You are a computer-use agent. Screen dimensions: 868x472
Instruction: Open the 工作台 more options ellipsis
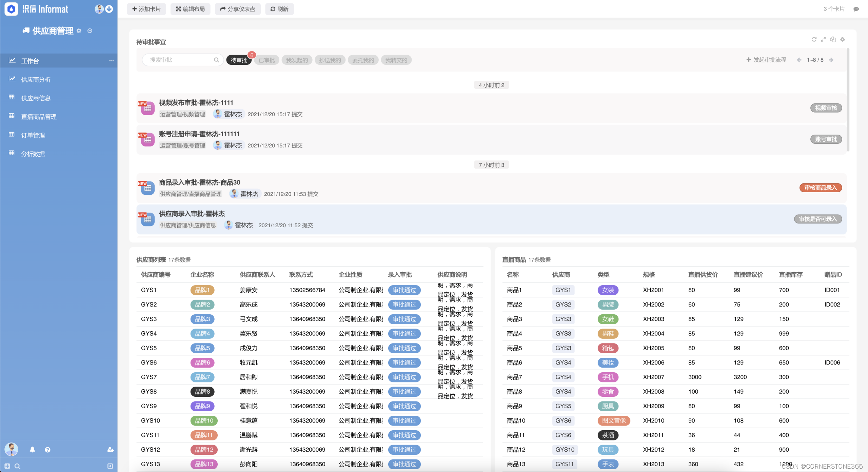click(112, 61)
